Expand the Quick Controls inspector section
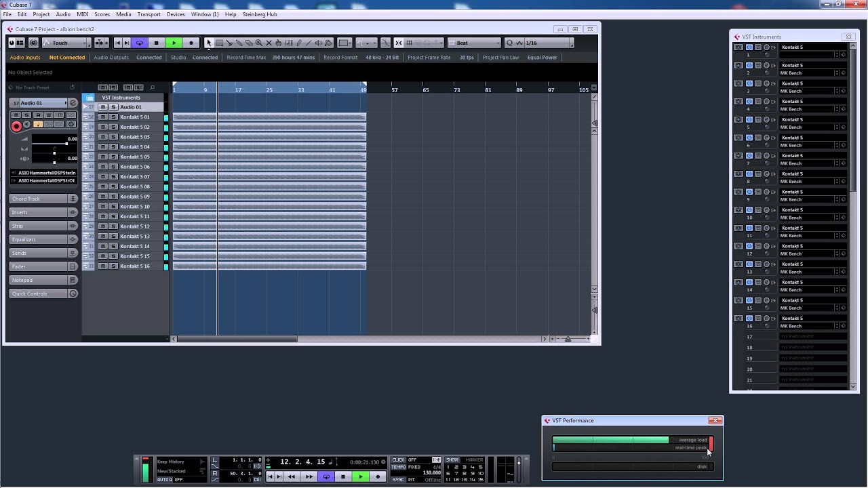 43,293
